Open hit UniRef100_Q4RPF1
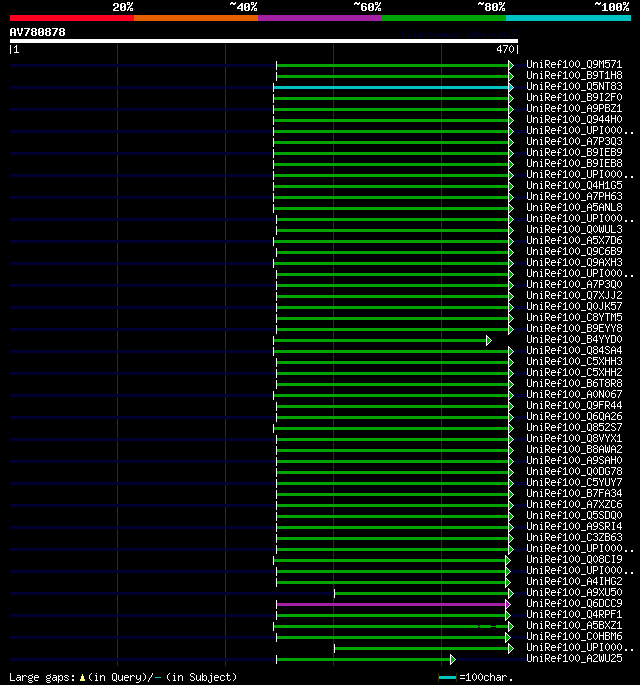The width and height of the screenshot is (640, 685). 574,615
